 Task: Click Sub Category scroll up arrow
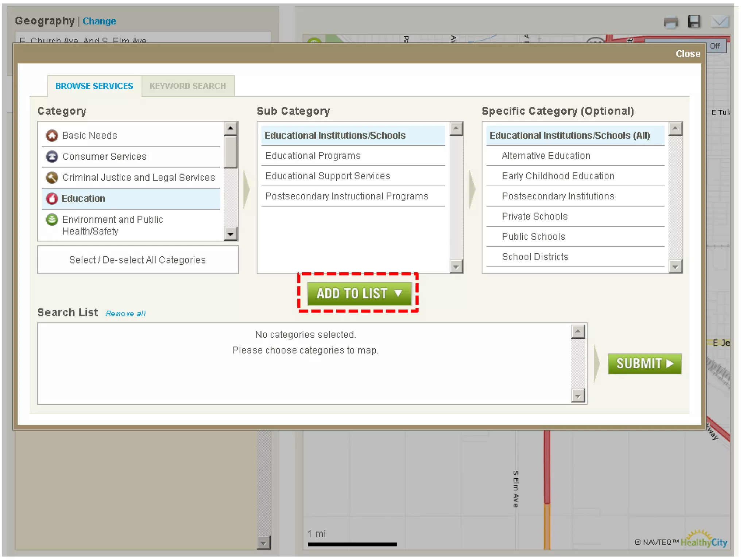(x=456, y=129)
